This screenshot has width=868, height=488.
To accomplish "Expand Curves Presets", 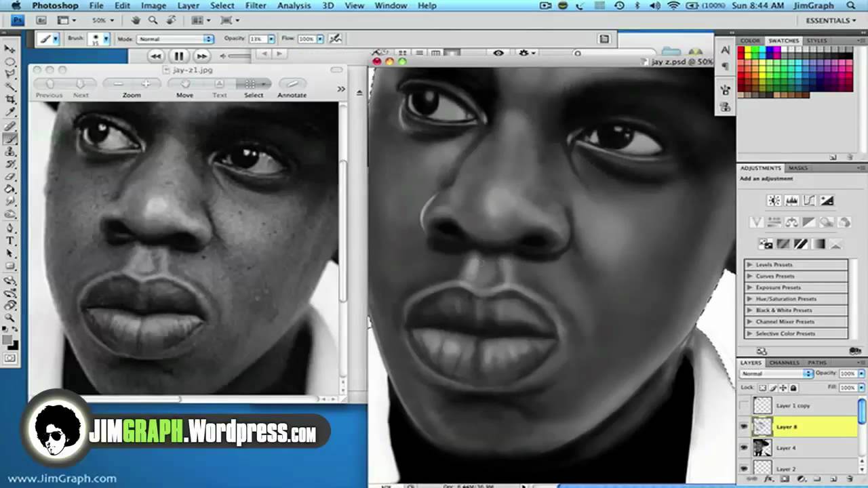I will click(750, 276).
